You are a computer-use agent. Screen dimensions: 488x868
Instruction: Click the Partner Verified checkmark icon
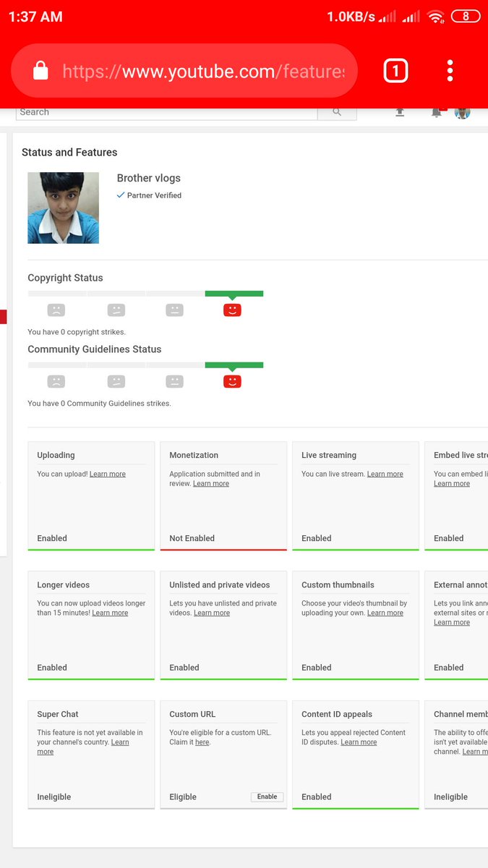(x=121, y=195)
